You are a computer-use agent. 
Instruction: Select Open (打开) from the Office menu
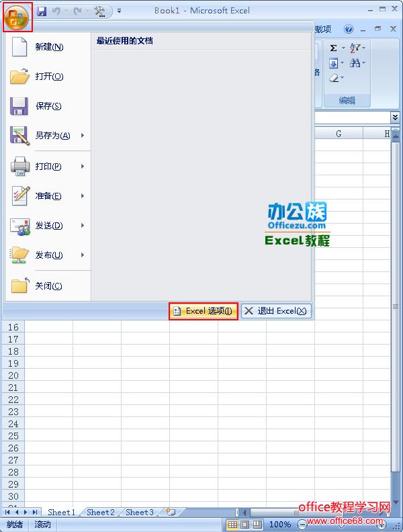48,77
